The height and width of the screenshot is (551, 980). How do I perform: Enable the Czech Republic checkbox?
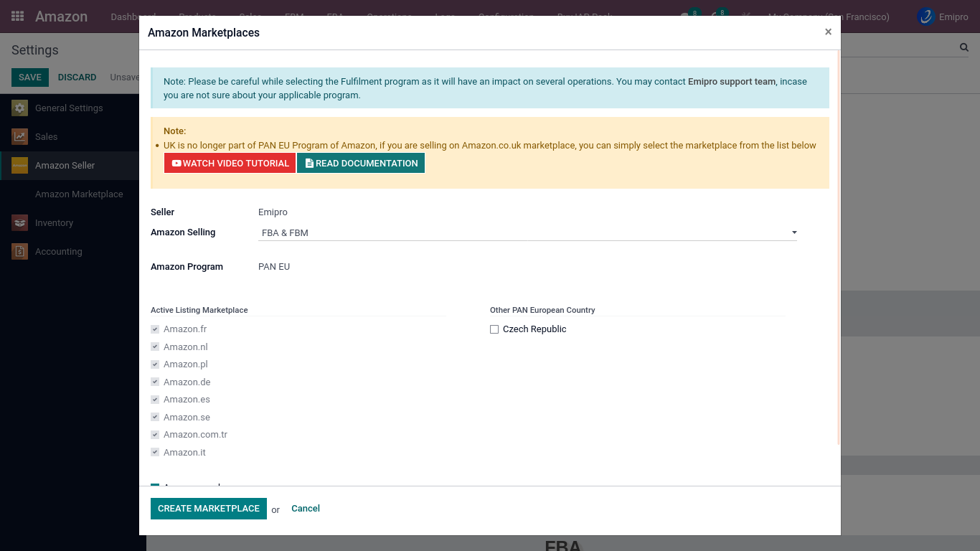(494, 329)
